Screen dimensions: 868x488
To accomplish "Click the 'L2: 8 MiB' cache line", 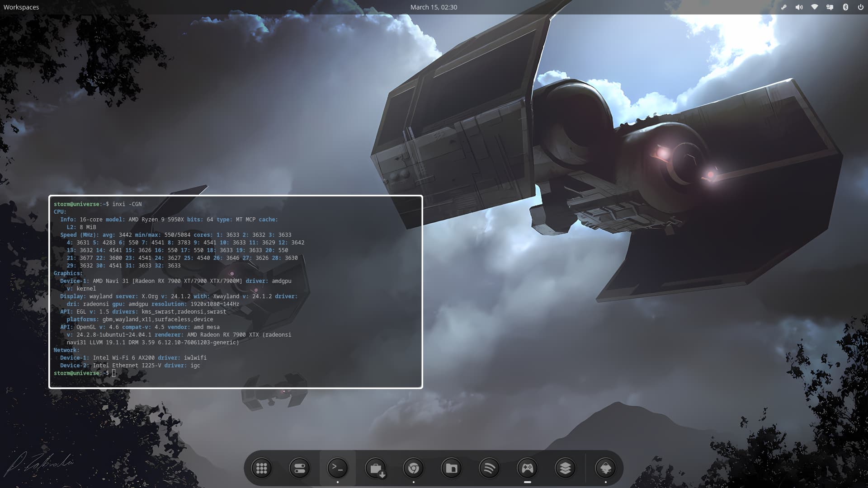I will coord(81,227).
